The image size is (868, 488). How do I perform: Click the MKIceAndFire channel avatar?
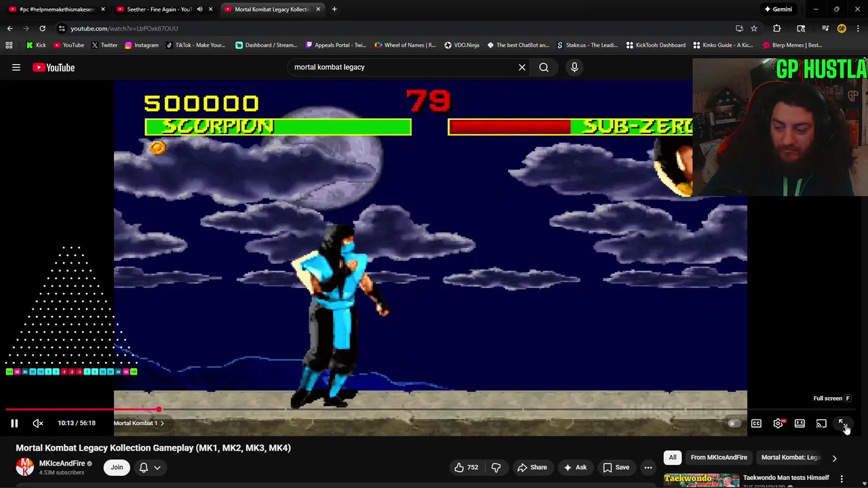coord(25,467)
